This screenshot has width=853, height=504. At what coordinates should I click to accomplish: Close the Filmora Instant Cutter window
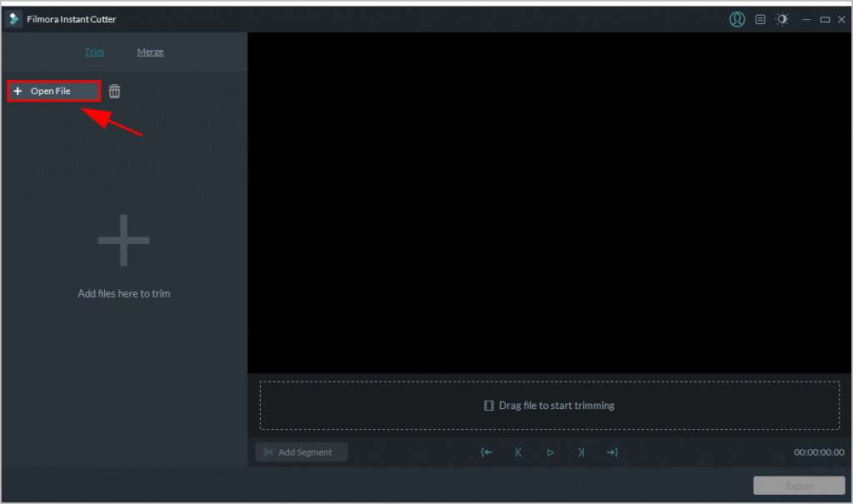tap(841, 20)
